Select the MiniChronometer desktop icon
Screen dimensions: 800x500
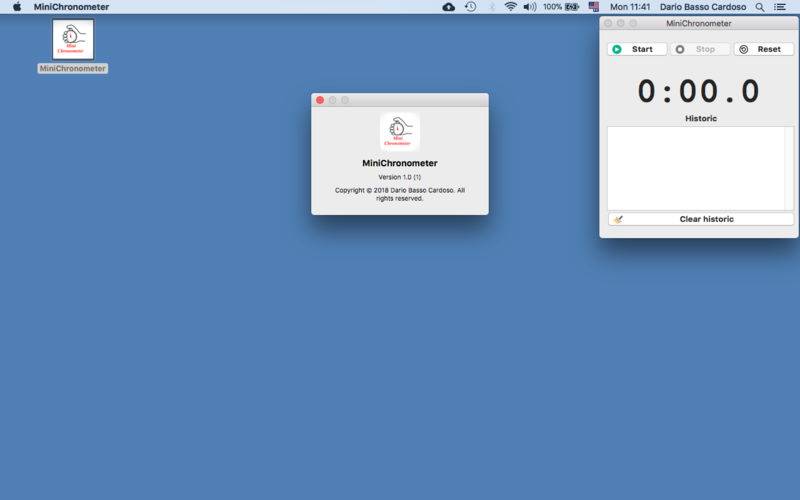(73, 39)
